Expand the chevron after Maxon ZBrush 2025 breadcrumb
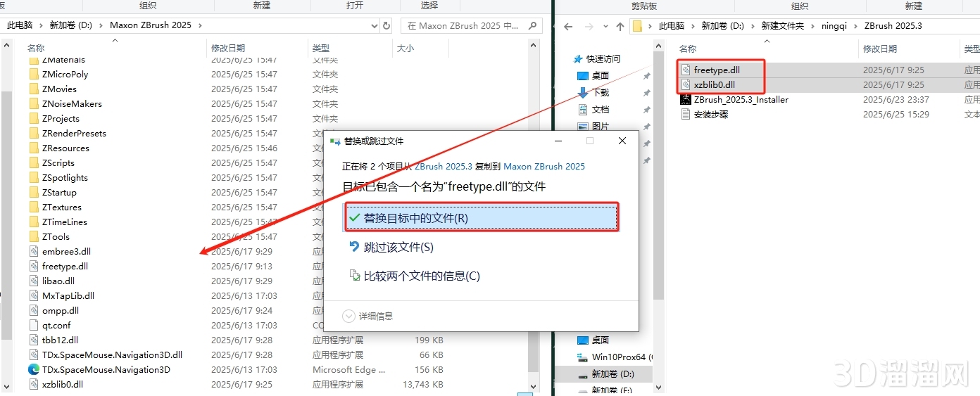This screenshot has height=396, width=980. point(200,25)
